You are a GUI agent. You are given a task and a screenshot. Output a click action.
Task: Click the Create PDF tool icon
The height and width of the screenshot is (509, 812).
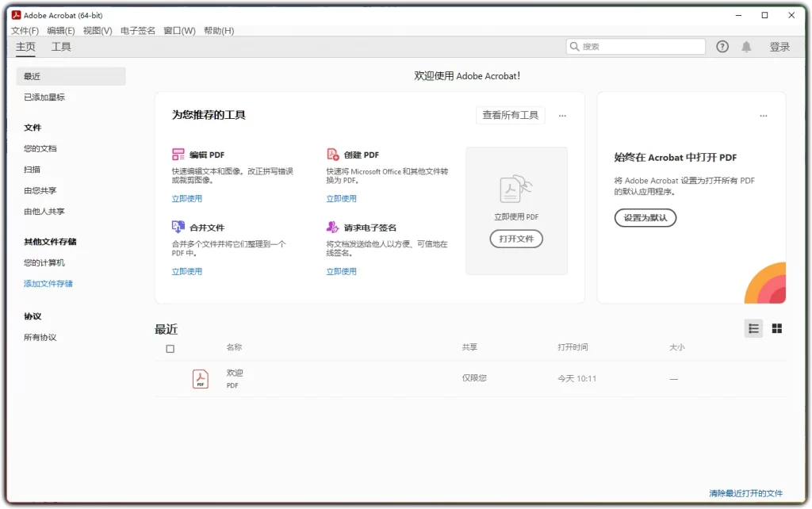pos(332,155)
